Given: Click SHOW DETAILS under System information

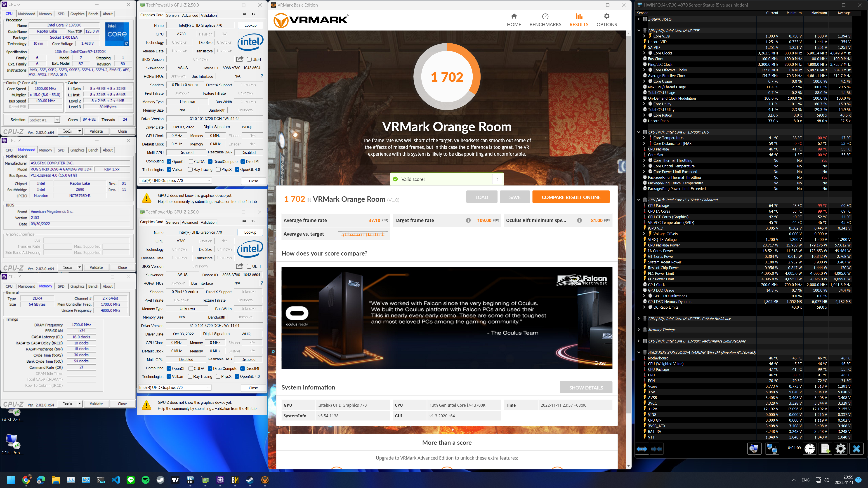Looking at the screenshot, I should [x=586, y=387].
